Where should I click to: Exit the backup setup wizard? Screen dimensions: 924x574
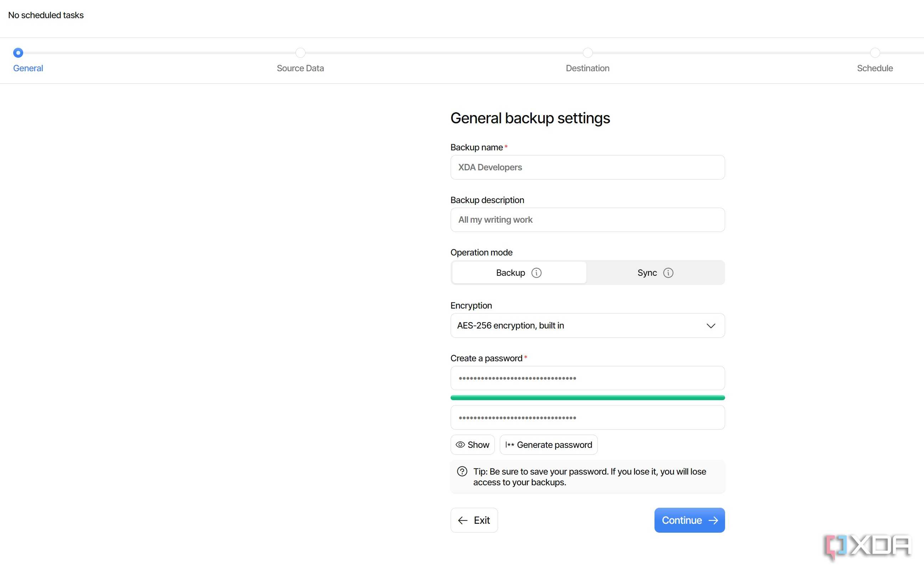pyautogui.click(x=474, y=520)
